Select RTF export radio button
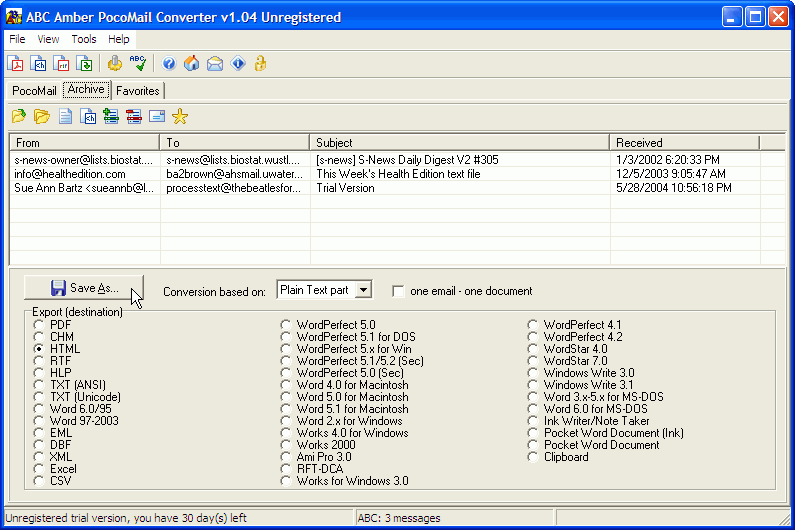This screenshot has height=530, width=795. (x=39, y=361)
